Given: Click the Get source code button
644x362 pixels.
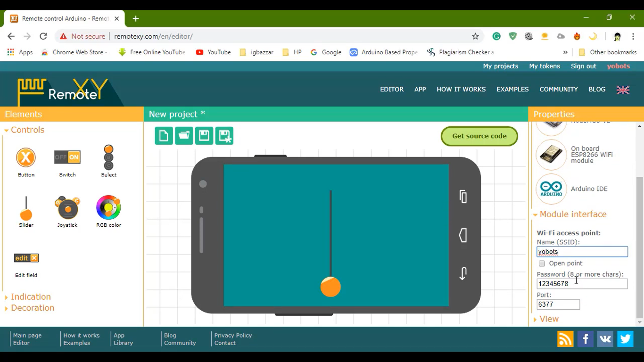Looking at the screenshot, I should 479,136.
